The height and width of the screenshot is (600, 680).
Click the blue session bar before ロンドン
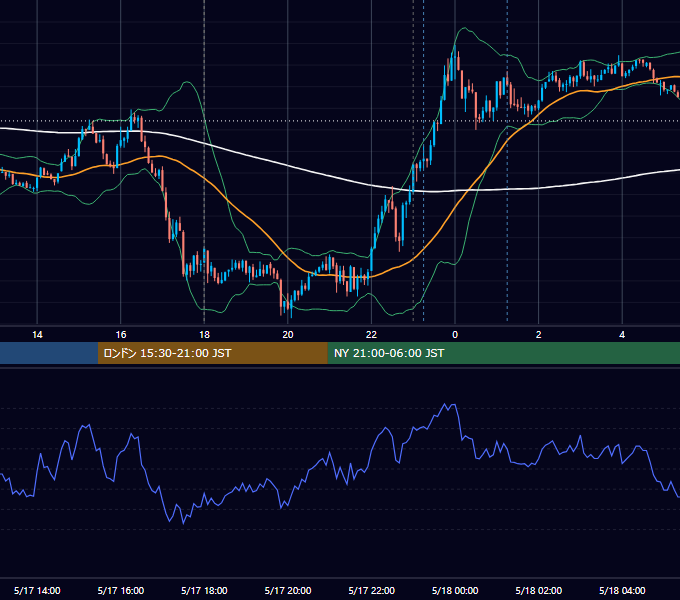point(49,353)
